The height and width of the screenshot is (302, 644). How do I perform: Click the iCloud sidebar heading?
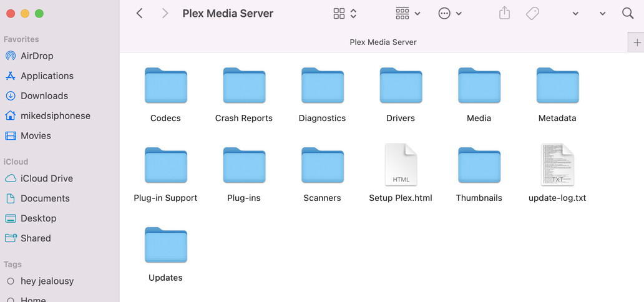[x=16, y=162]
